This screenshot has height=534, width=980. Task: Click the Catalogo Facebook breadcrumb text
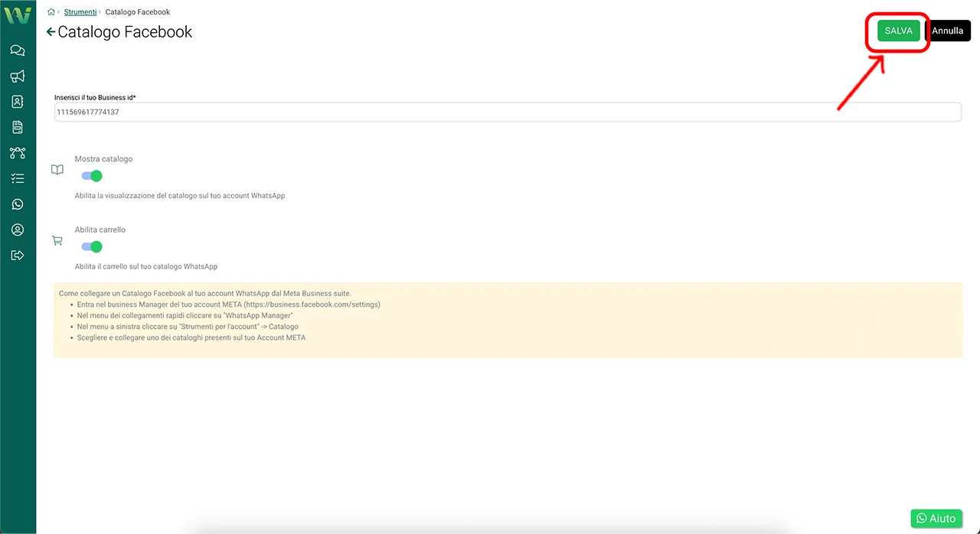[x=138, y=12]
